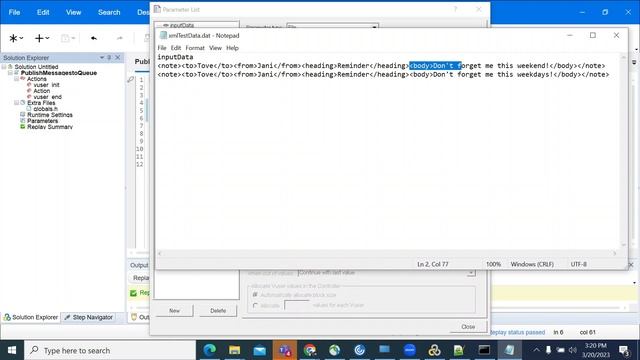The image size is (640, 360).
Task: Select vuser_end in Solution Explorer
Action: click(47, 97)
